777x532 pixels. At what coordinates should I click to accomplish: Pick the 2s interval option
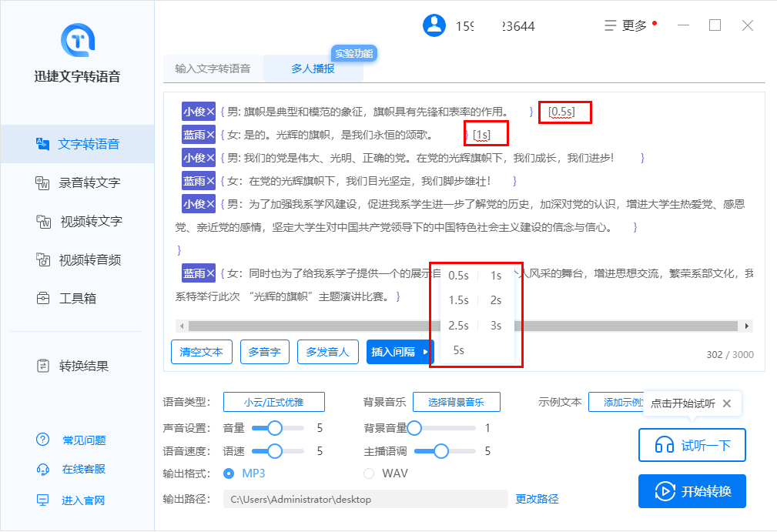point(496,300)
